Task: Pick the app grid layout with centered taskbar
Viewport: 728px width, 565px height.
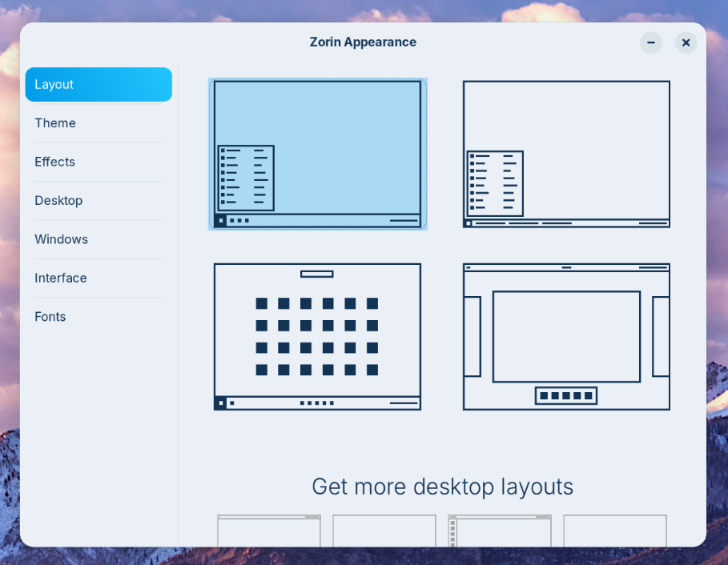Action: [x=318, y=337]
